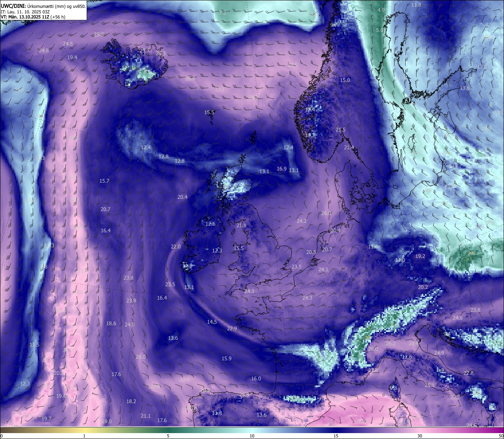
Task: Click the 21.1 value label
Action: pos(146,416)
